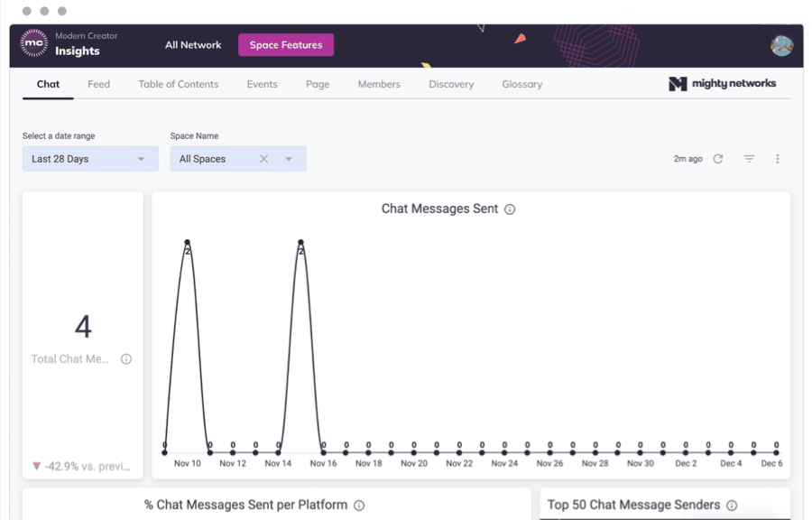Refresh the dashboard data
The width and height of the screenshot is (812, 520).
point(718,159)
